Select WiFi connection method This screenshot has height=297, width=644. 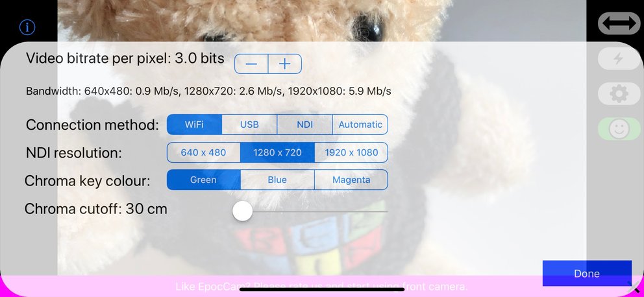tap(194, 125)
